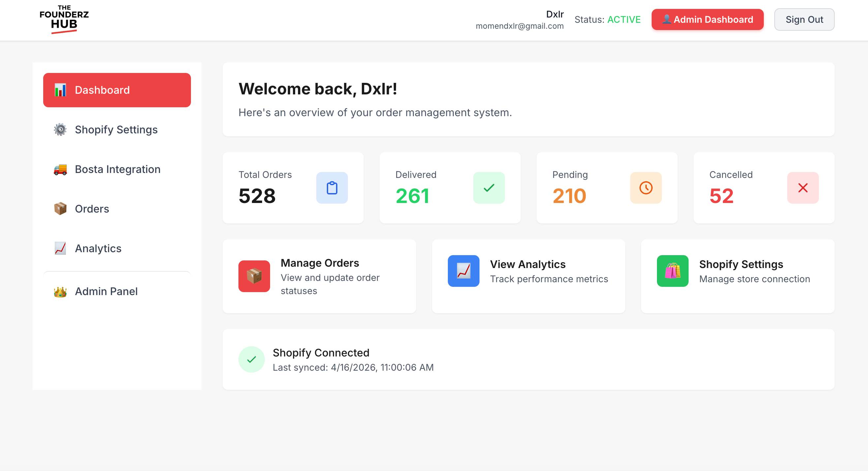Screen dimensions: 868x471
Task: Open the Dashboard menu item
Action: [117, 90]
